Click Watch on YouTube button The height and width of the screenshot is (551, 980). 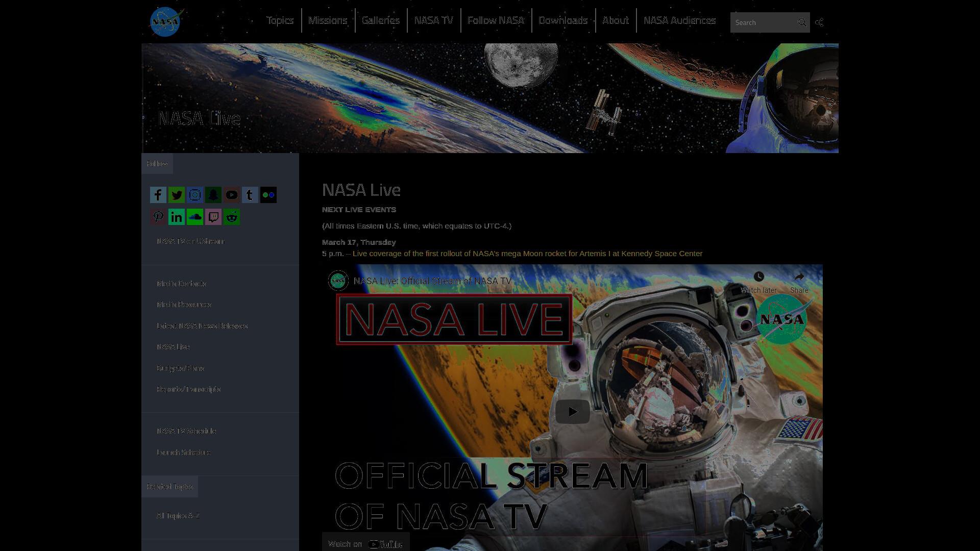click(x=365, y=544)
